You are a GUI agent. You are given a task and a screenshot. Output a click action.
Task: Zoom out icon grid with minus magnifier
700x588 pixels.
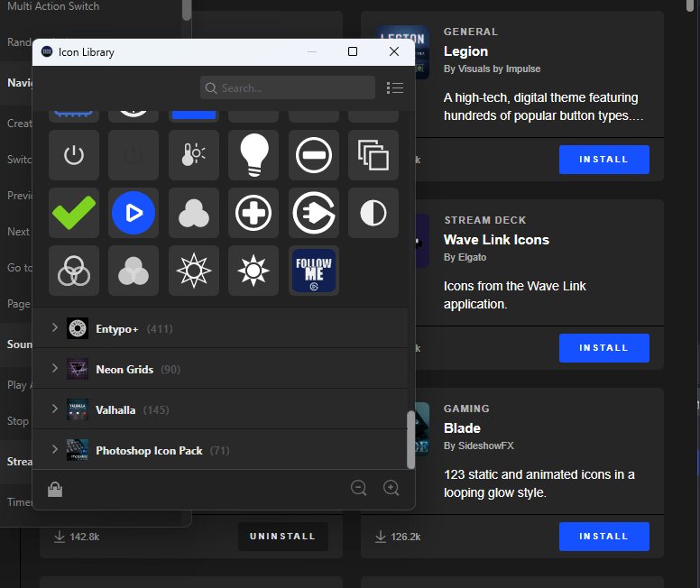[358, 488]
